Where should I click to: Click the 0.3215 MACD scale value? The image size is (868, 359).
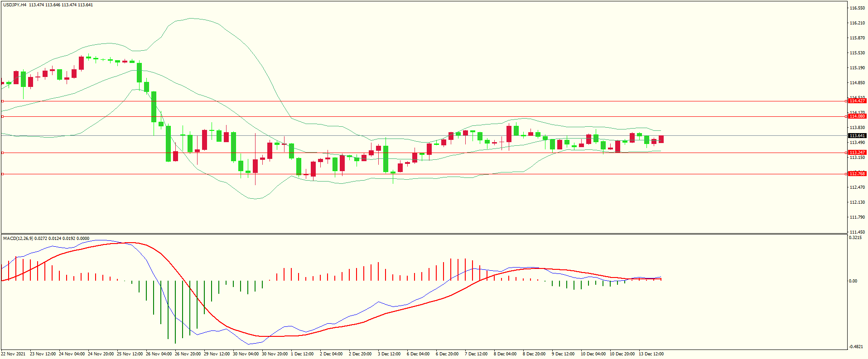855,238
